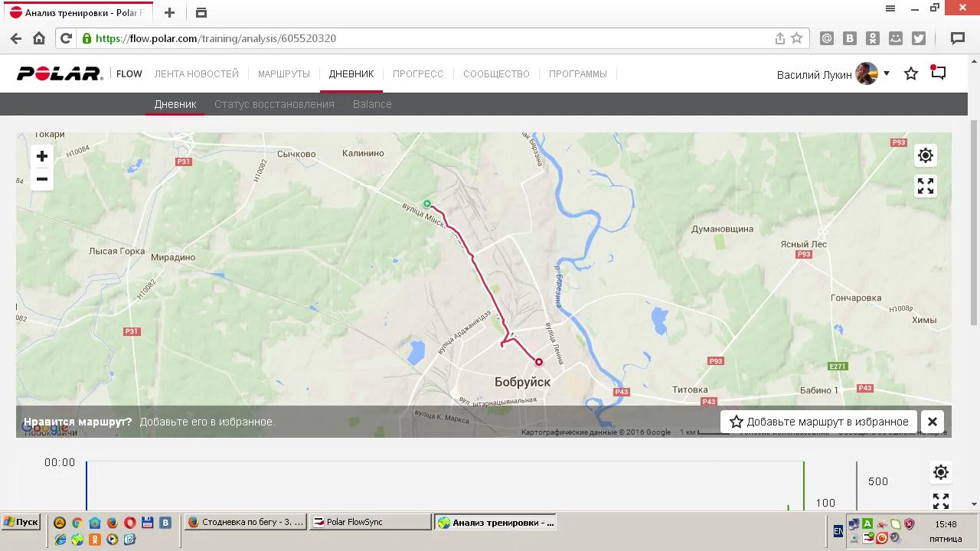Click the page vertical scrollbar

974,222
